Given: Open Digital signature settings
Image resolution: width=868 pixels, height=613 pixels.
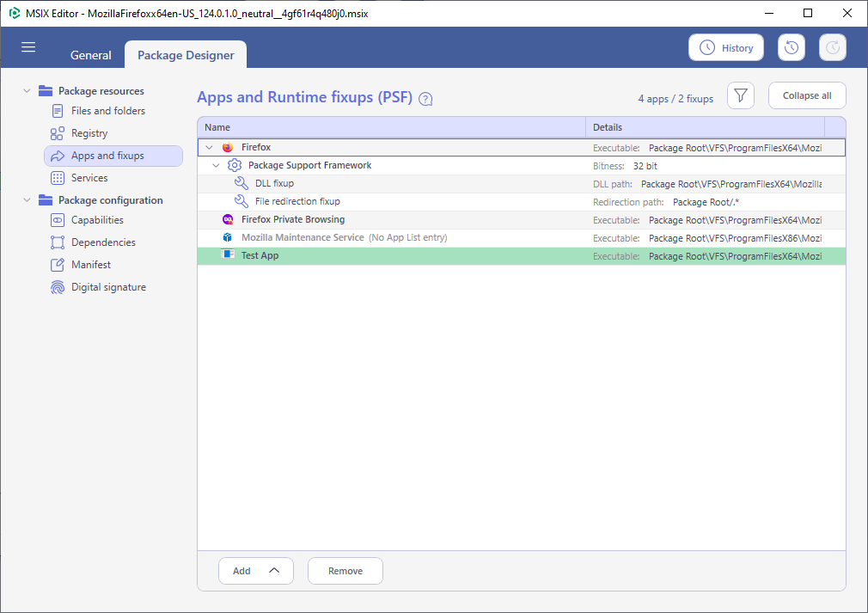Looking at the screenshot, I should click(109, 287).
